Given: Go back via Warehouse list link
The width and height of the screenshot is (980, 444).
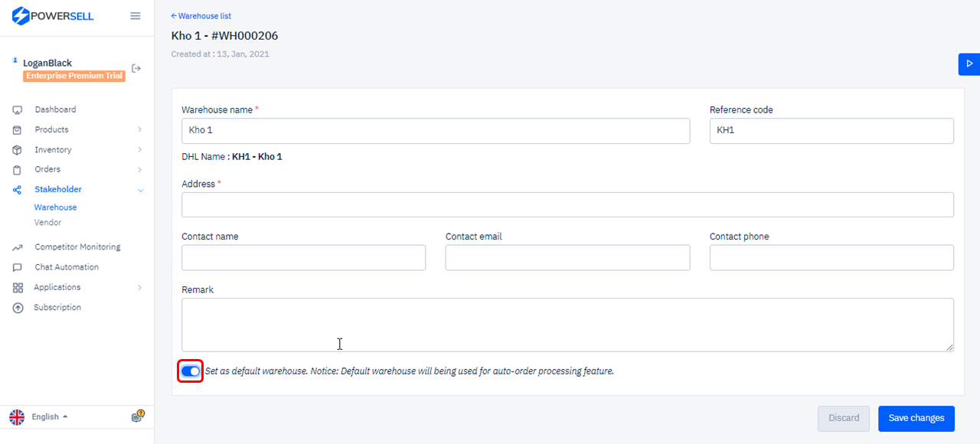Looking at the screenshot, I should (x=201, y=15).
